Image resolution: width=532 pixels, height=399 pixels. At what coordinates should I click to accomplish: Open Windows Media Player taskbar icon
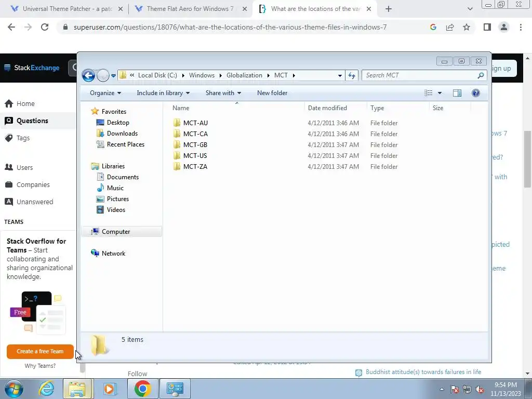coord(110,389)
